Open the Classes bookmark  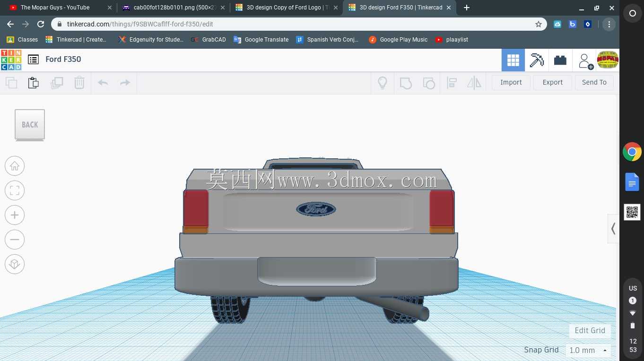point(22,40)
